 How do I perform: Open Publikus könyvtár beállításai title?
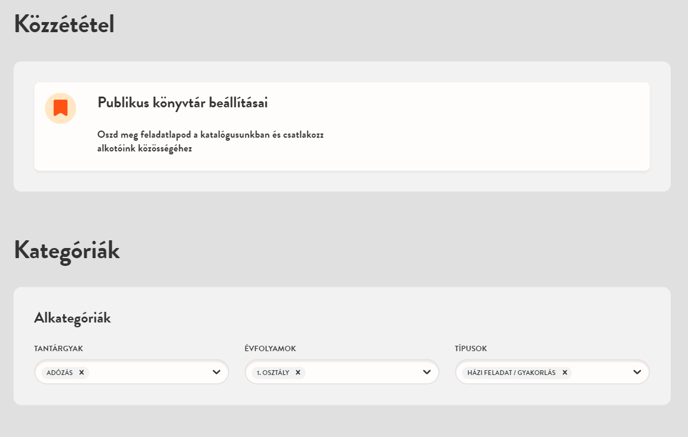coord(182,103)
